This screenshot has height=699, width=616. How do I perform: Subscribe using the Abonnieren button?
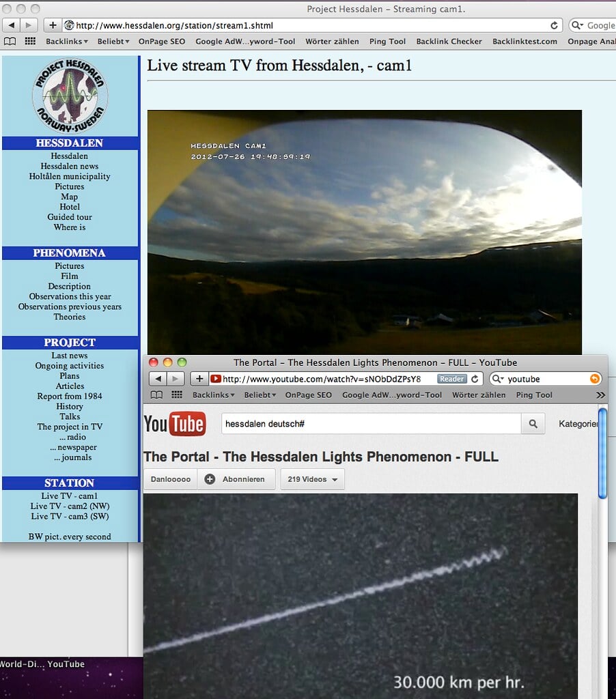click(236, 479)
